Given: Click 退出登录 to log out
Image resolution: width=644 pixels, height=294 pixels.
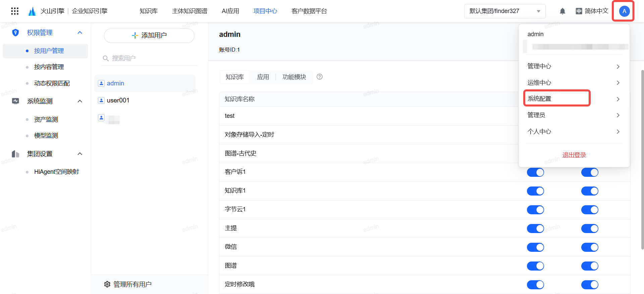Looking at the screenshot, I should [574, 155].
